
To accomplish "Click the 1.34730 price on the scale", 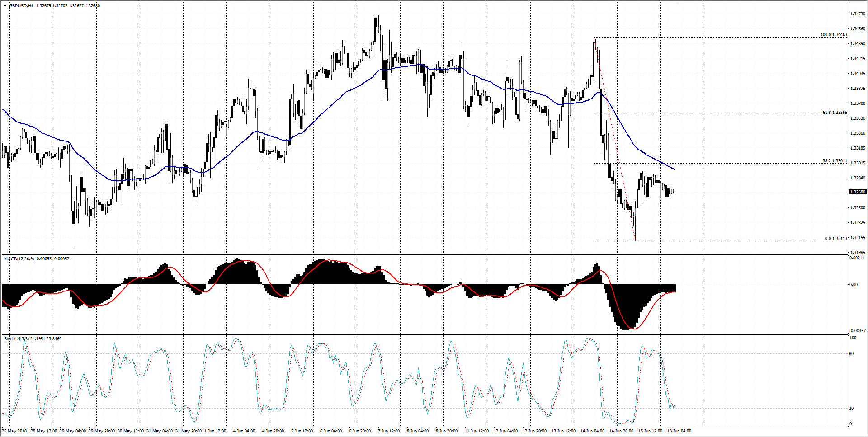I will click(858, 14).
